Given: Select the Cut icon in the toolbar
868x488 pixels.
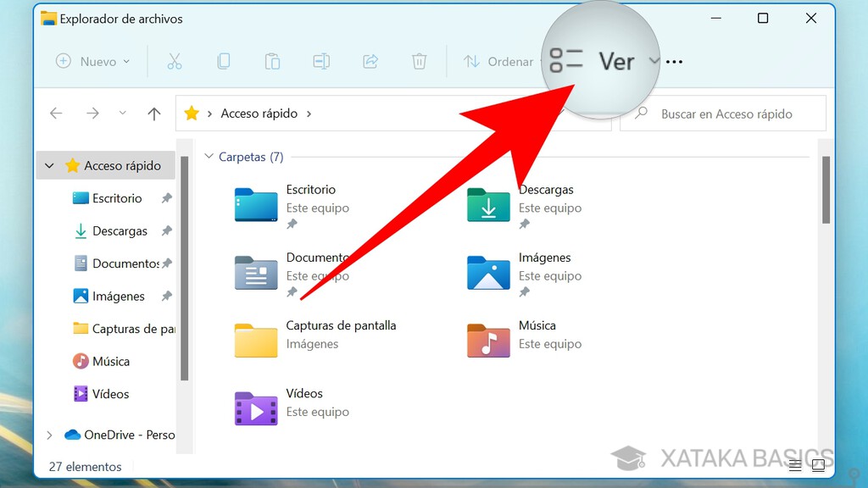Looking at the screenshot, I should tap(175, 61).
